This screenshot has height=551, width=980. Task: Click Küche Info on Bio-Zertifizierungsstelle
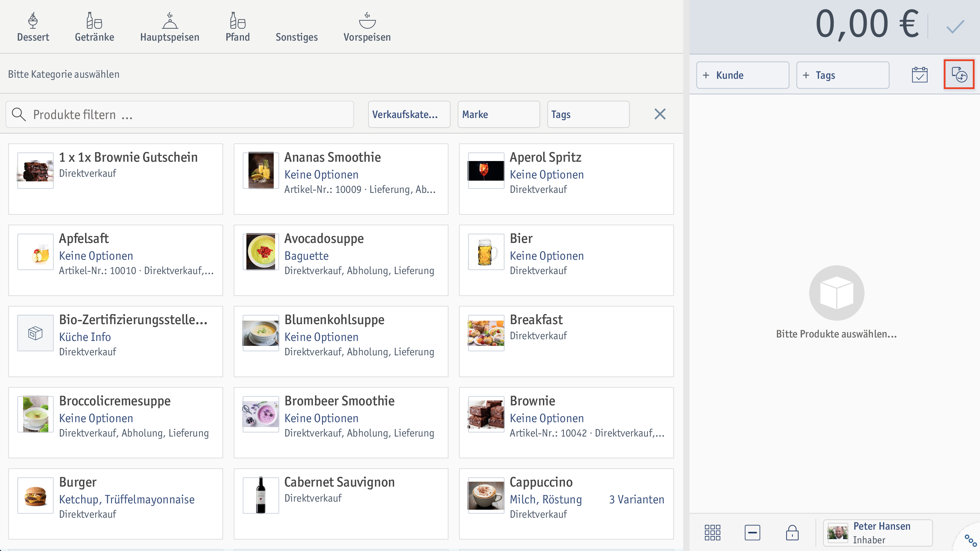pos(85,337)
